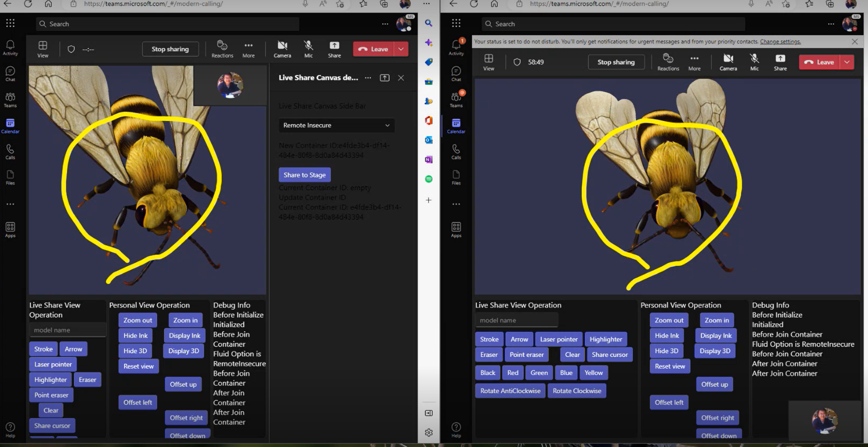Screen dimensions: 868x447
Task: Select the Yellow ink color button
Action: point(593,373)
